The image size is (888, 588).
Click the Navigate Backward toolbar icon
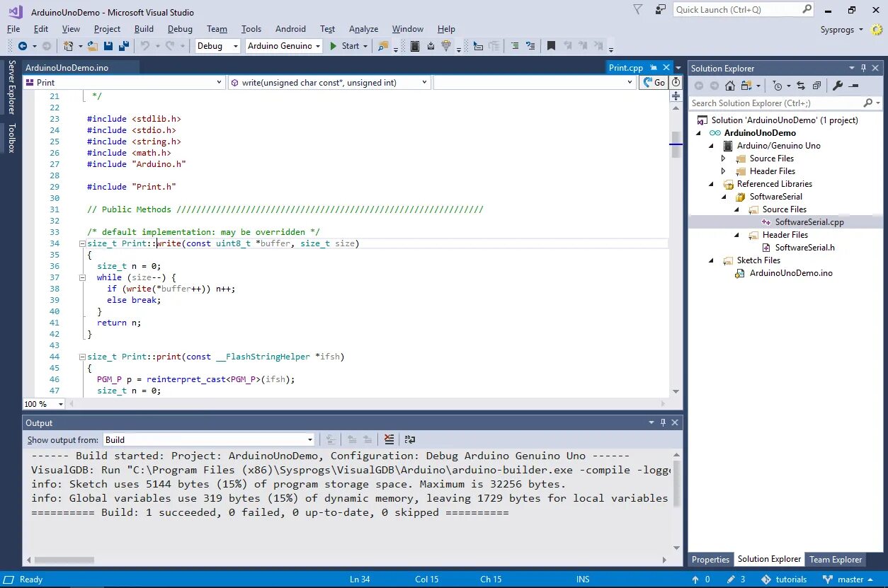point(23,46)
